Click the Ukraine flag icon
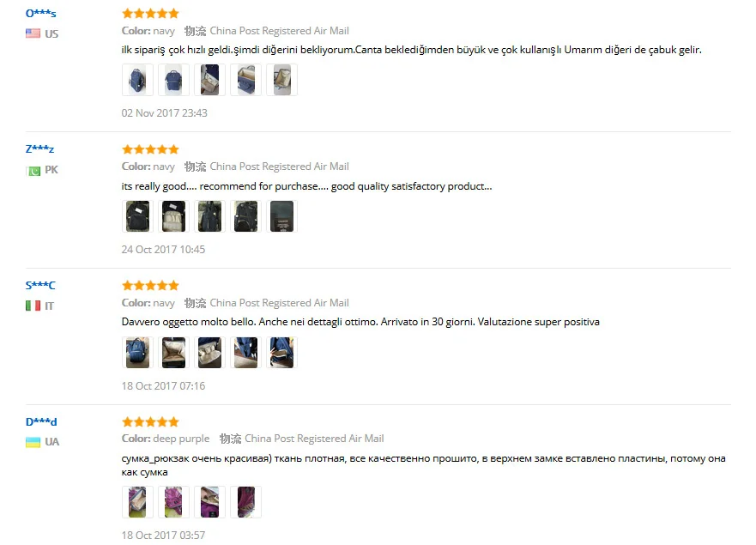 [x=33, y=442]
